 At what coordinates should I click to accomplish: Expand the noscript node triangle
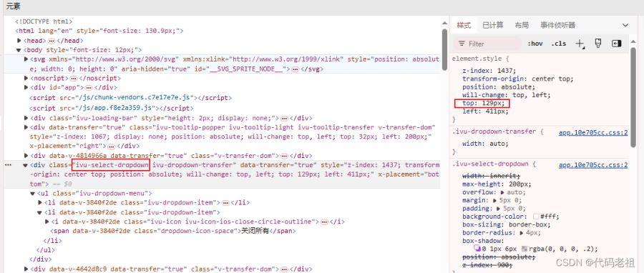tap(26, 79)
